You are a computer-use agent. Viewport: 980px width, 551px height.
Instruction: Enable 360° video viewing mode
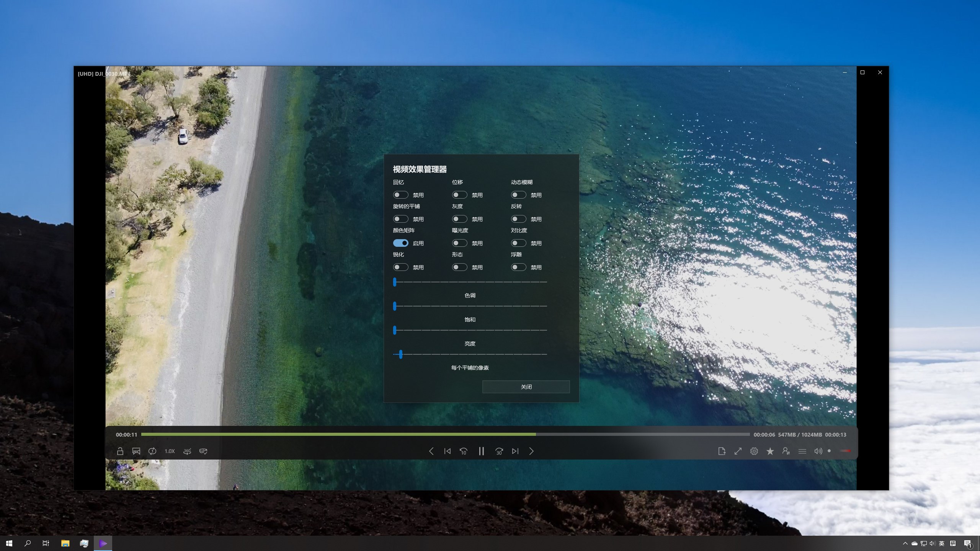point(187,451)
